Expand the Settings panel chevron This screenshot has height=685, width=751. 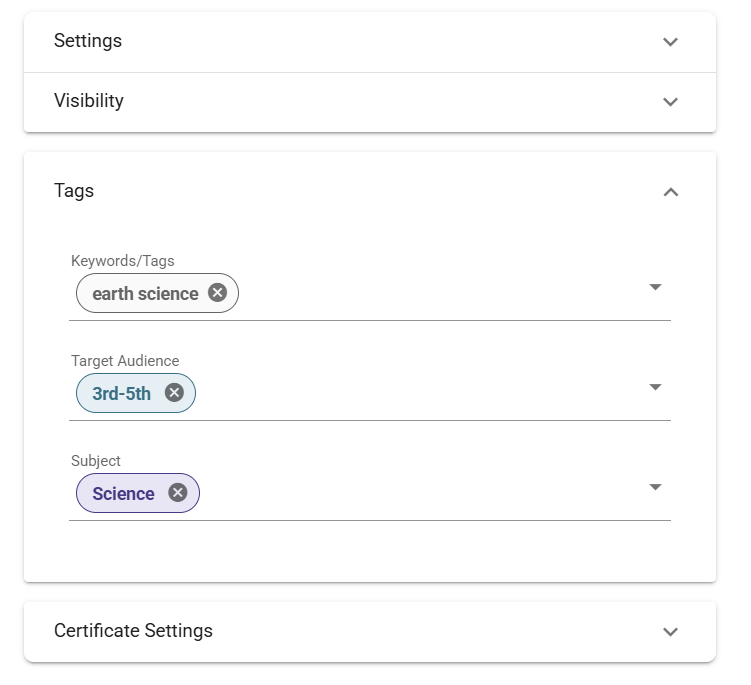(670, 42)
